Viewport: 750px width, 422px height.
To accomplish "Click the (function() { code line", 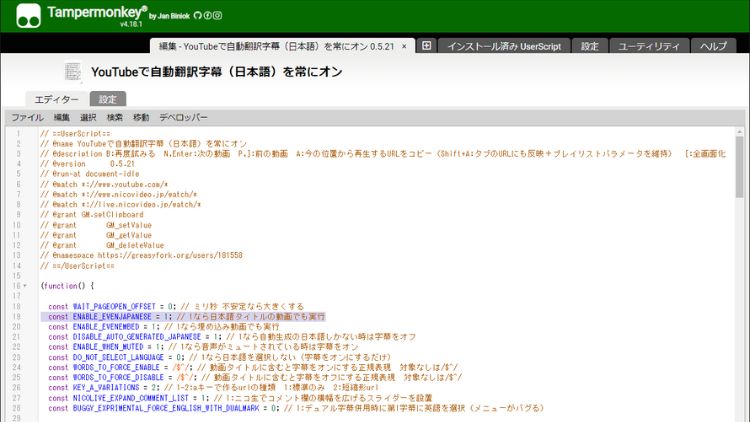I will point(67,286).
